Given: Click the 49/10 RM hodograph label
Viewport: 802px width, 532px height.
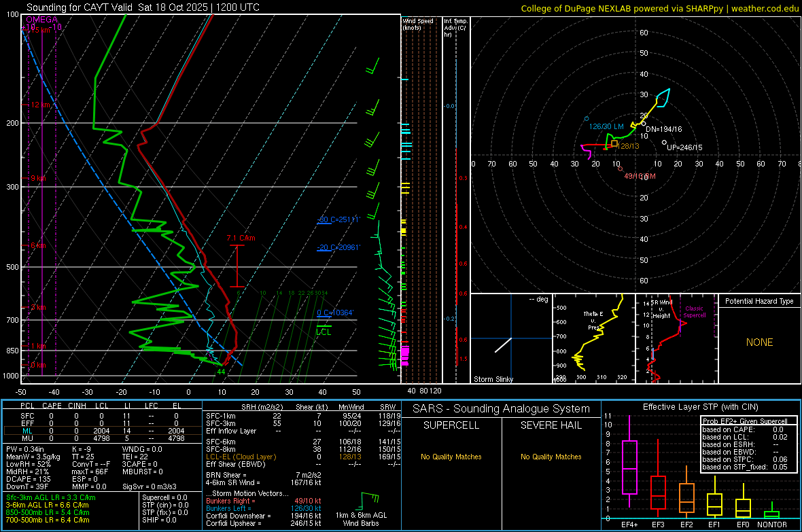Looking at the screenshot, I should click(x=640, y=176).
